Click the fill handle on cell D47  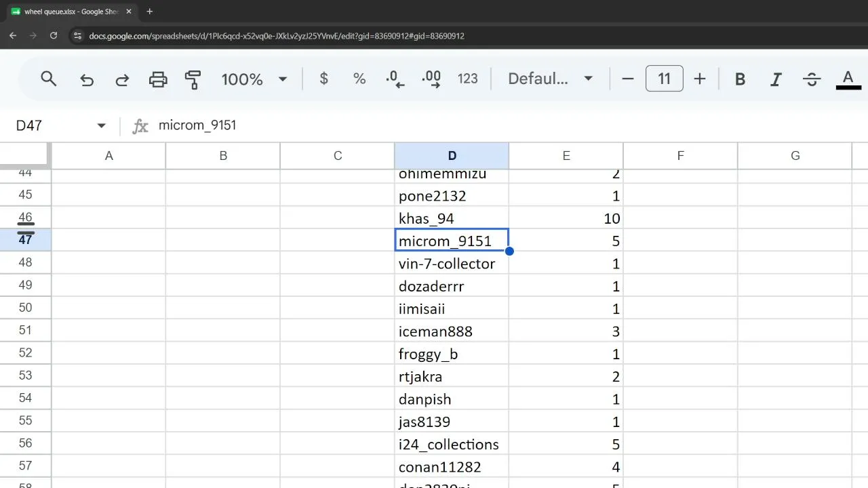pos(509,251)
